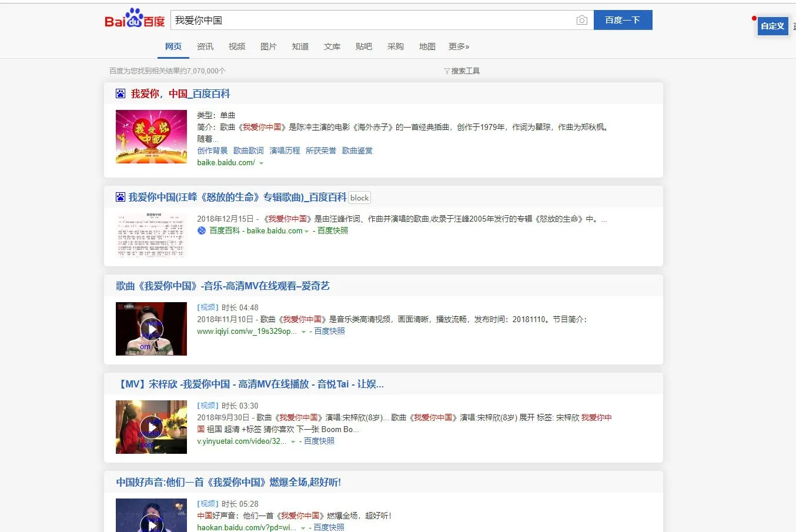This screenshot has height=532, width=796.
Task: Expand arrow next to baike.baidu.com/ URL
Action: point(262,163)
